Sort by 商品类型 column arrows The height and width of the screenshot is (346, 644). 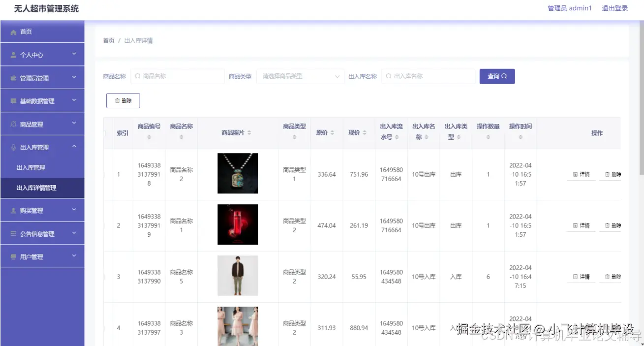pyautogui.click(x=295, y=137)
